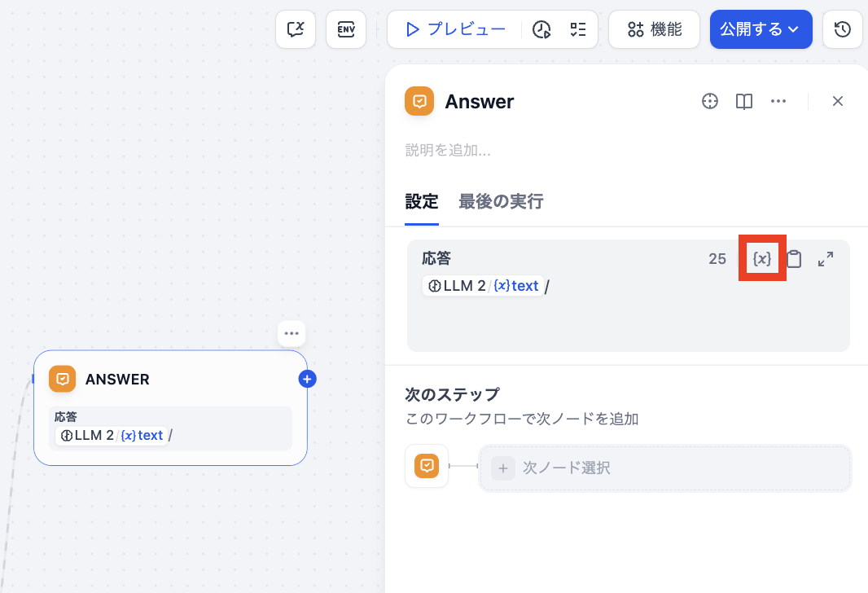
Task: Expand the 応答 editor to fullscreen
Action: point(825,259)
